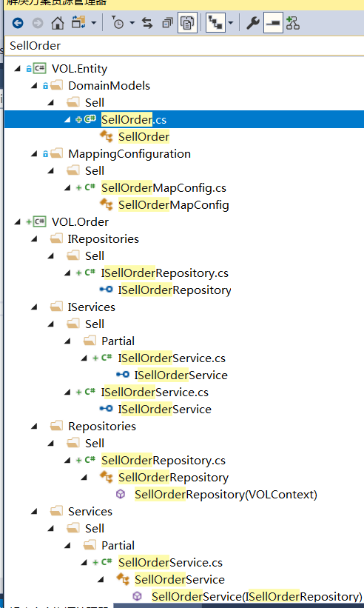
Task: Click the file nesting icon in the toolbar
Action: click(x=216, y=23)
